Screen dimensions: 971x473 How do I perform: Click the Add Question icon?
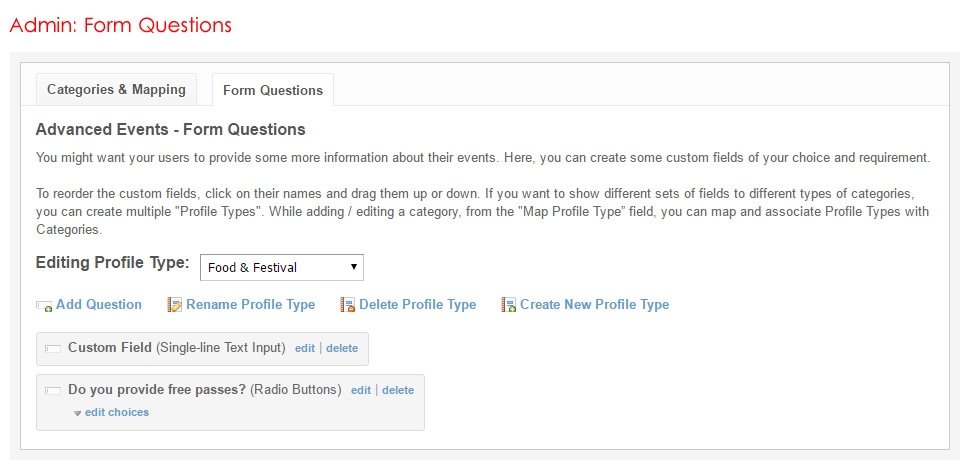coord(44,306)
